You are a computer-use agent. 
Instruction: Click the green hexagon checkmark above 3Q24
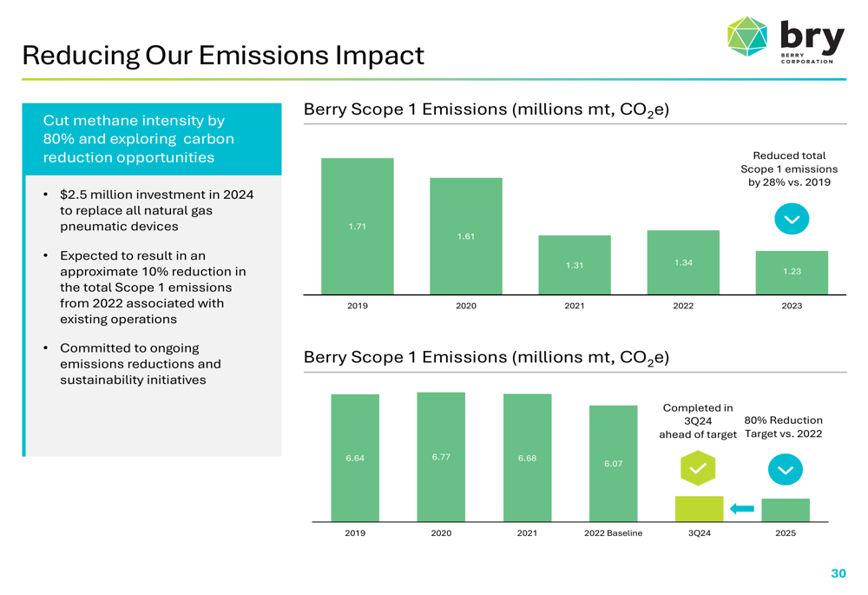[698, 468]
